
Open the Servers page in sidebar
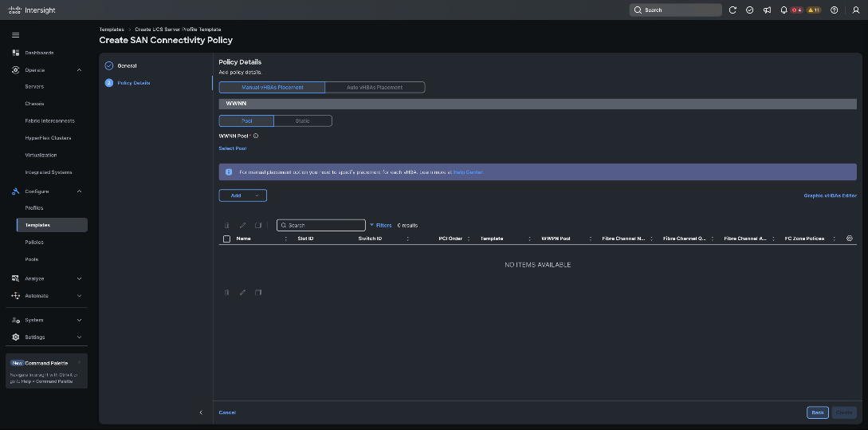tap(34, 87)
